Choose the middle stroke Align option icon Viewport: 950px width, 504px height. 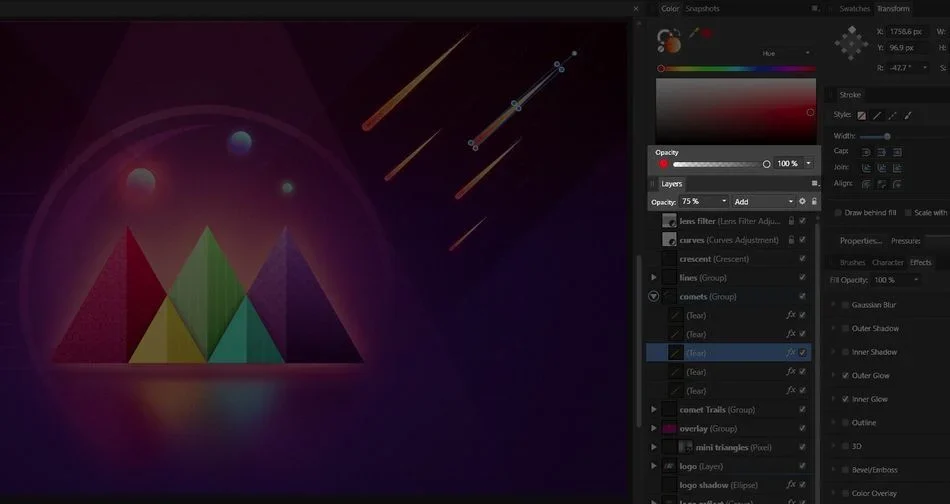(882, 184)
